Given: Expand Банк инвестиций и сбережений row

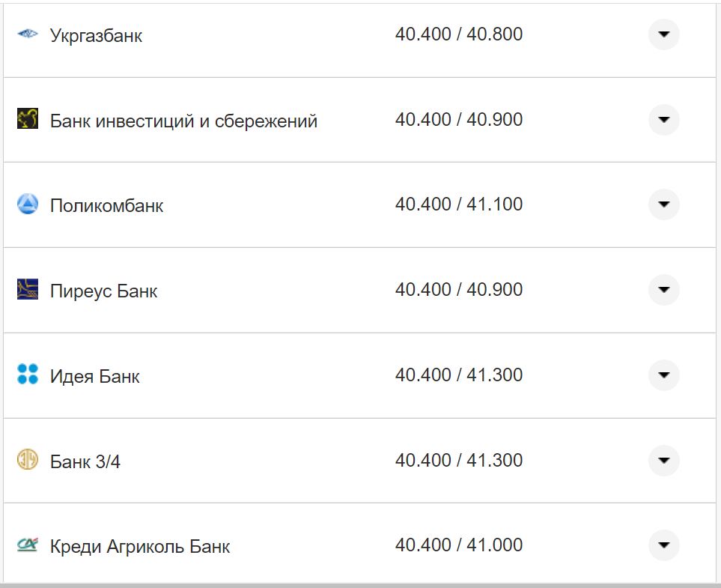Looking at the screenshot, I should coord(663,120).
